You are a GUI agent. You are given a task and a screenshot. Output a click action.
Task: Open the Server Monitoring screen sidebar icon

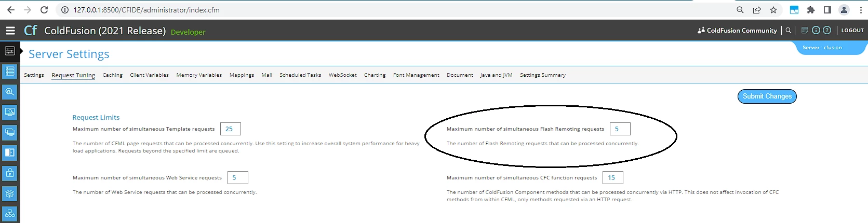[10, 112]
